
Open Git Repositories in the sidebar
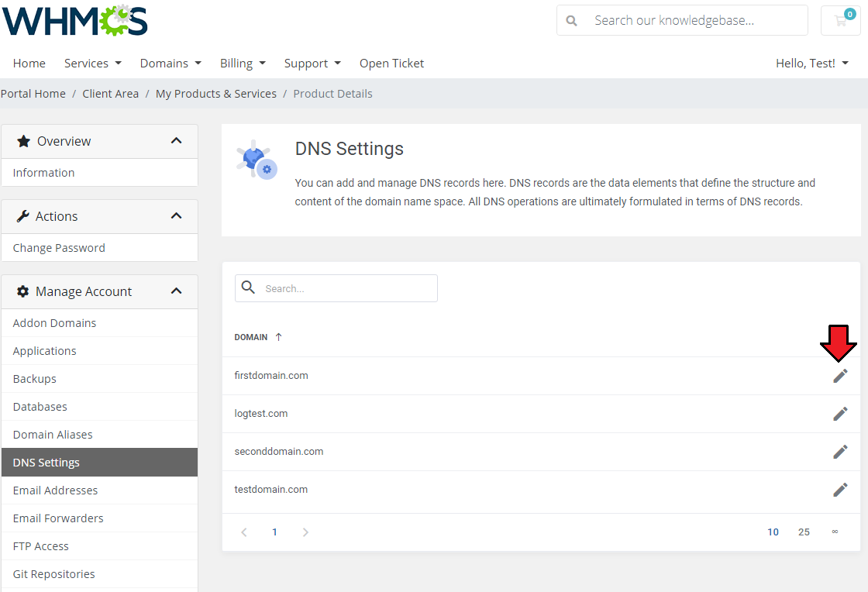[x=100, y=574]
